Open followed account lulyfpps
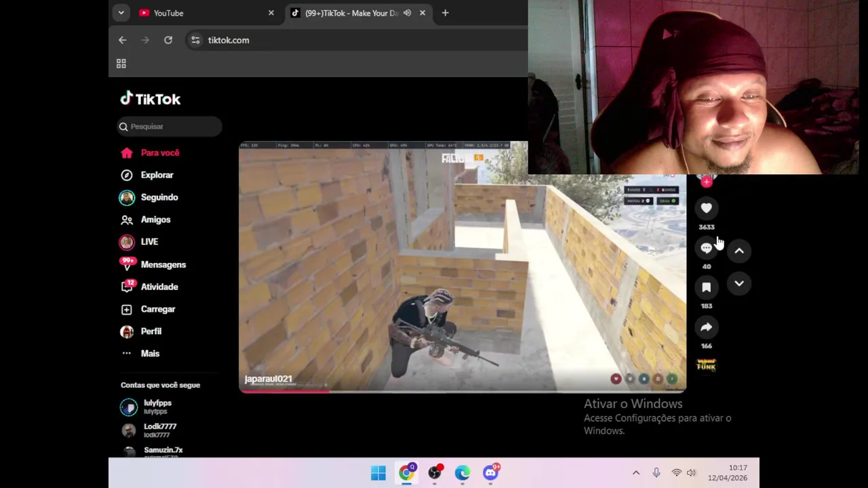This screenshot has width=868, height=488. [x=146, y=407]
